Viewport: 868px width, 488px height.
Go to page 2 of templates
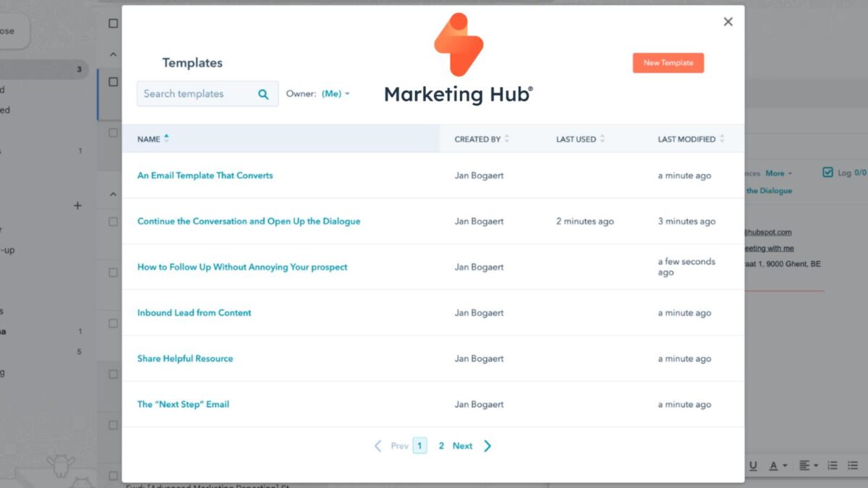click(x=441, y=446)
